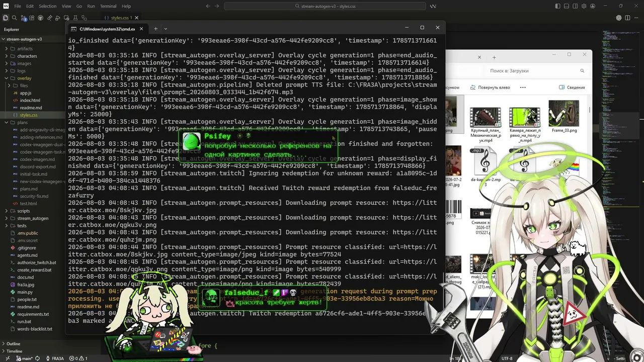Collapse the overlay folder
This screenshot has height=362, width=644.
click(x=33, y=78)
